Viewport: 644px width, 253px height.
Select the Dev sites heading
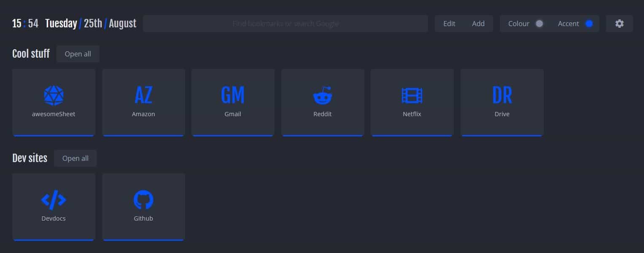[30, 158]
